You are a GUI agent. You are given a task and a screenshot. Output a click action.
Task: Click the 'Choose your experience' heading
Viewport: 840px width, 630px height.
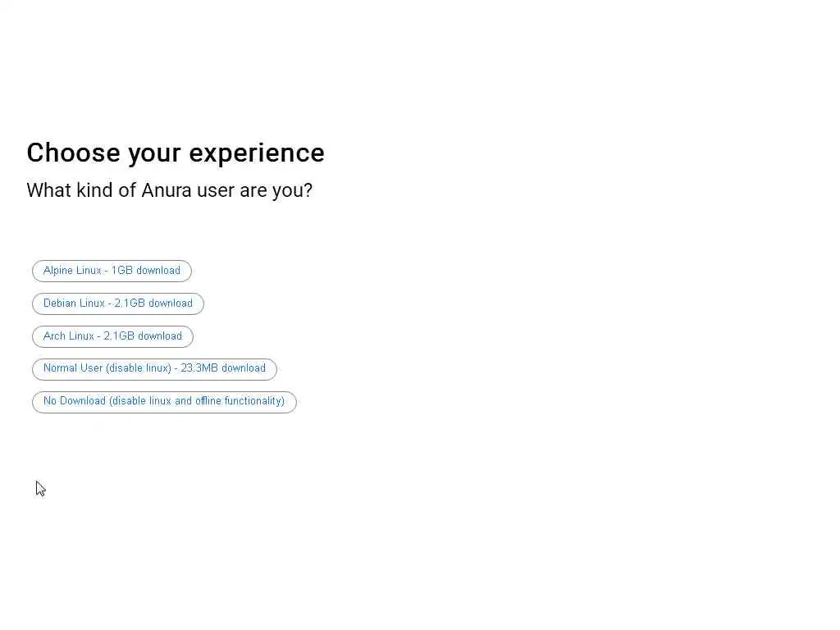(x=176, y=153)
